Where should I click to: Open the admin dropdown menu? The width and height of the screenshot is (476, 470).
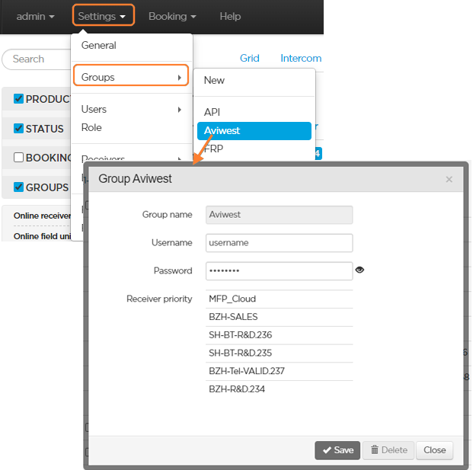(35, 16)
